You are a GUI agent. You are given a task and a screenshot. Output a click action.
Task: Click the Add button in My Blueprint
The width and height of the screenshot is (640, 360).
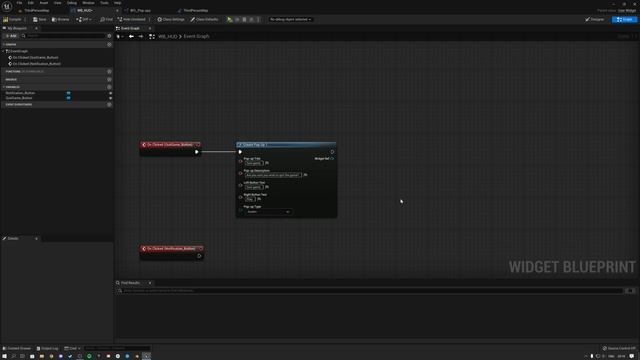(x=11, y=36)
